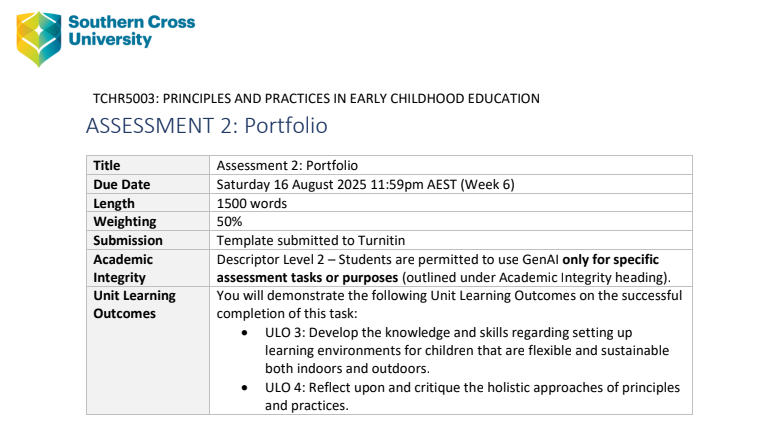
Task: Click the Descriptor Level 2 text
Action: (x=272, y=259)
